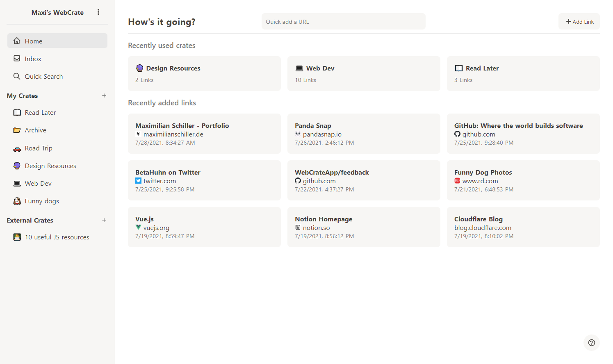Open the Inbox using its tray icon

tap(17, 58)
